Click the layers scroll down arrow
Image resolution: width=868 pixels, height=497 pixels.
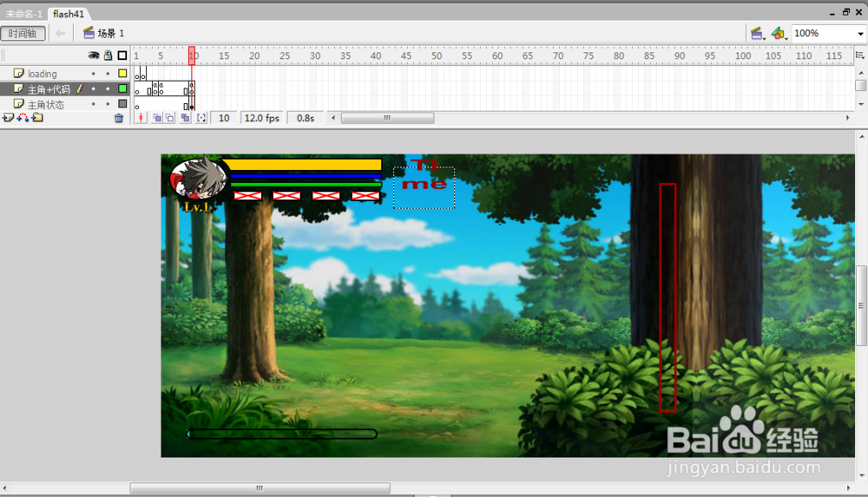tap(861, 104)
